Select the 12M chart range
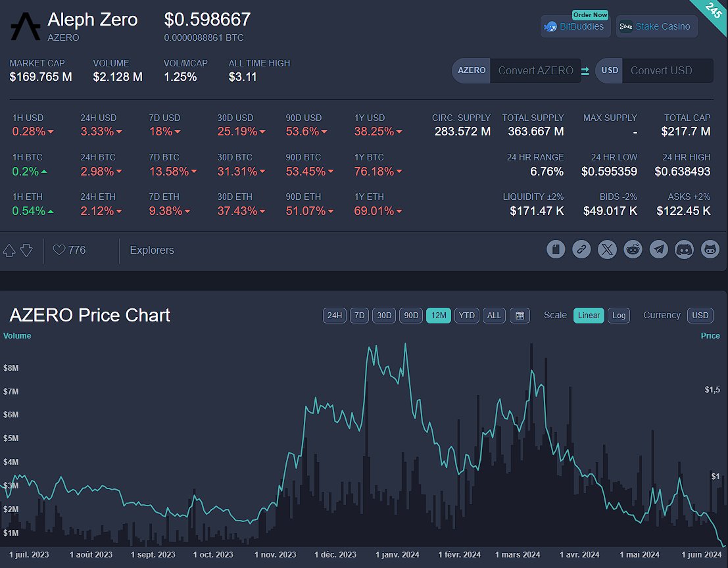728x568 pixels. click(x=438, y=316)
